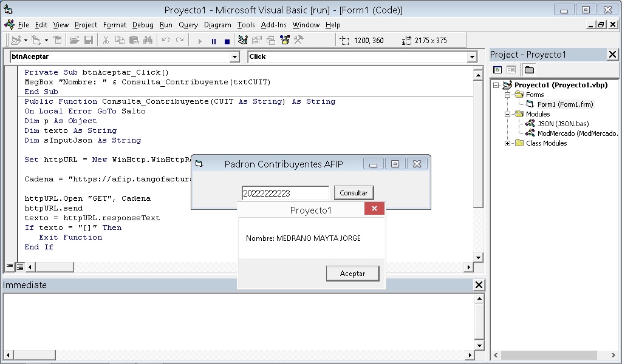Open the Menu Editor from the toolbar
Screen dimensions: 622x364
[58, 40]
